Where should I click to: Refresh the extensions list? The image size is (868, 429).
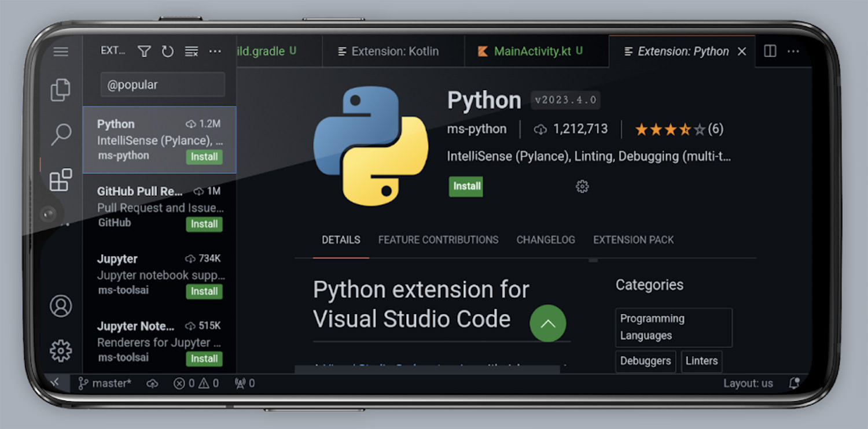point(168,51)
